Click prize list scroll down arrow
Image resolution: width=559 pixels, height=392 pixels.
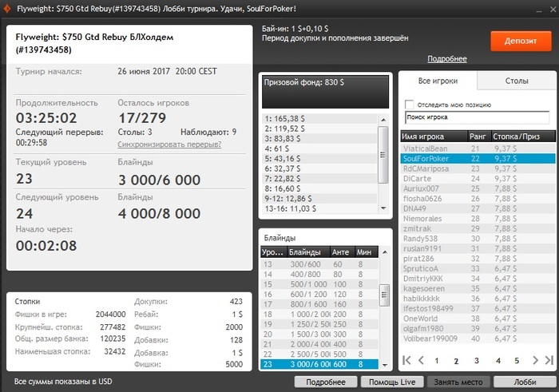point(383,208)
